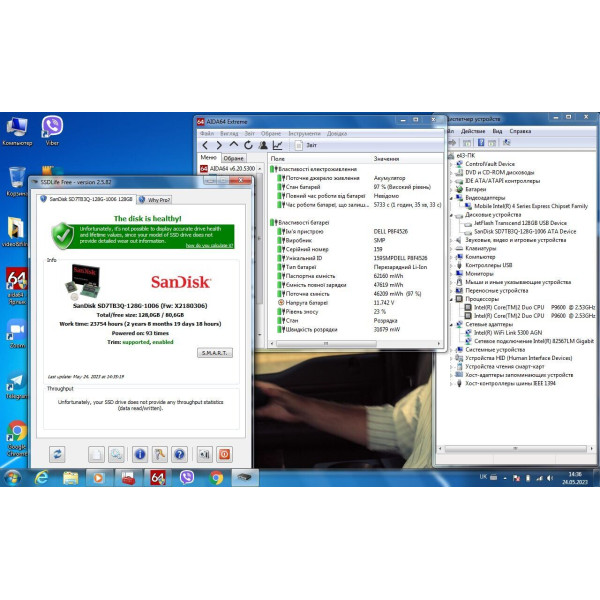Open the tools hammer icon in SSDLife
Screen dimensions: 600x600
pyautogui.click(x=160, y=454)
